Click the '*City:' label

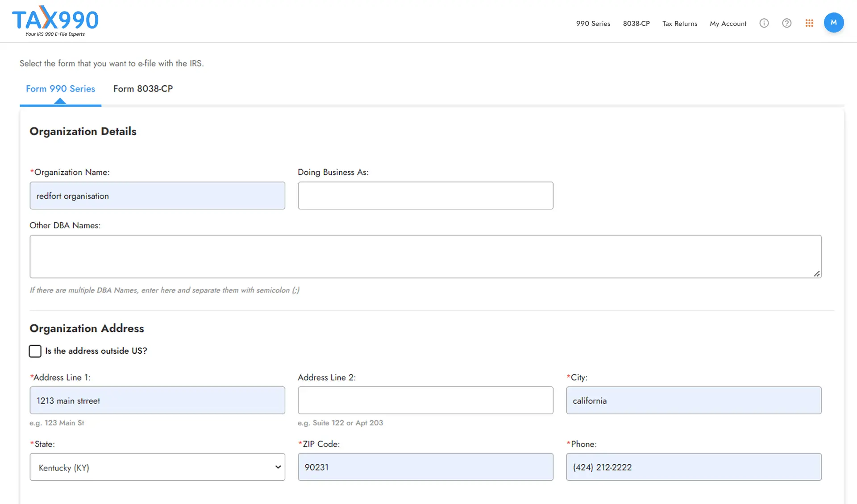click(577, 377)
